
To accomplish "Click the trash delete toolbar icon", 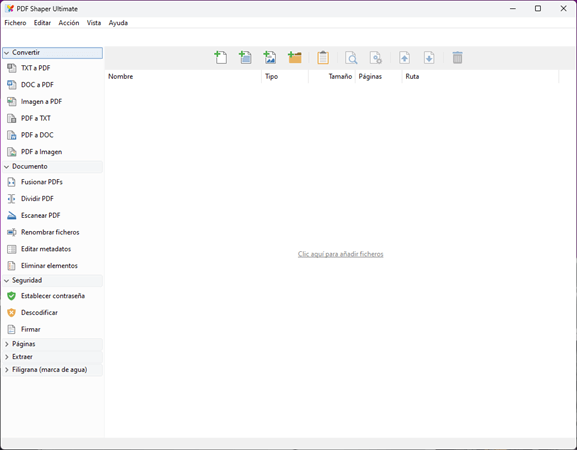I will 457,58.
